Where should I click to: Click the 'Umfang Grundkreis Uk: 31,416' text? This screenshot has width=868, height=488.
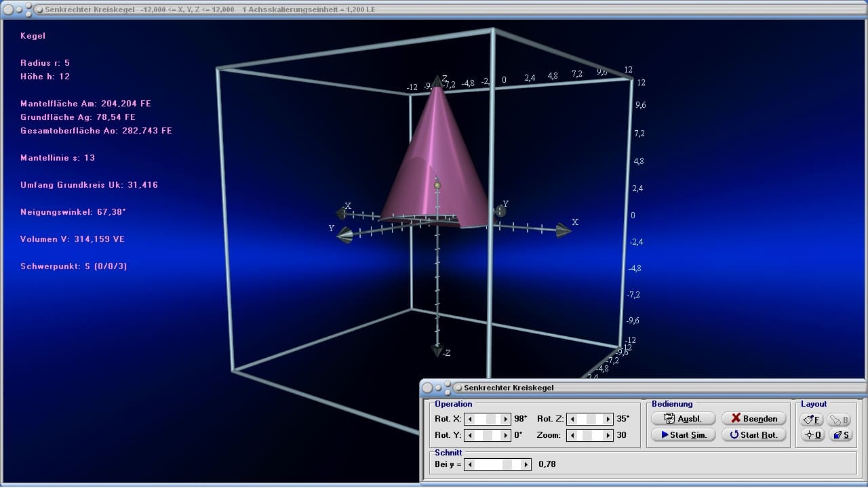coord(89,185)
